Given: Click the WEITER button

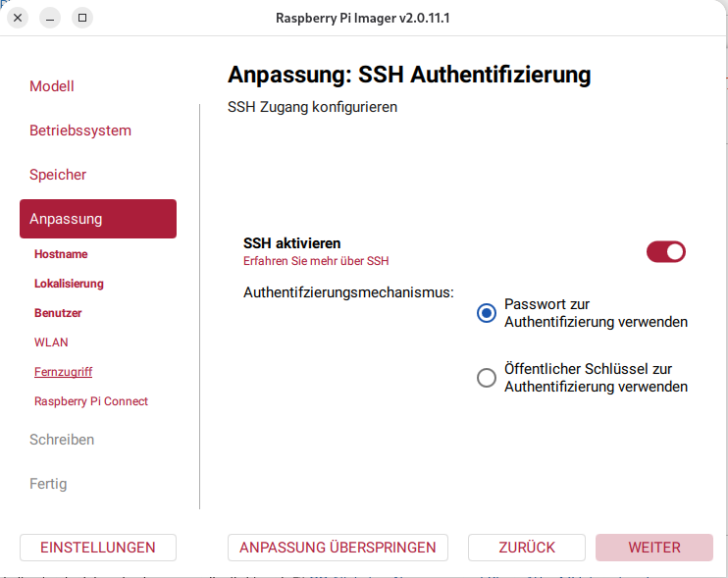Looking at the screenshot, I should 654,548.
